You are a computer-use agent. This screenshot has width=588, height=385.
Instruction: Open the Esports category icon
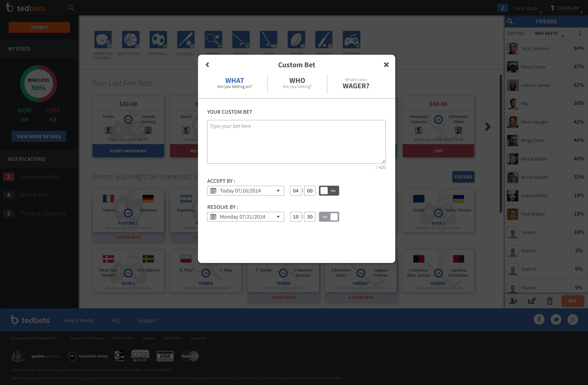[x=351, y=40]
